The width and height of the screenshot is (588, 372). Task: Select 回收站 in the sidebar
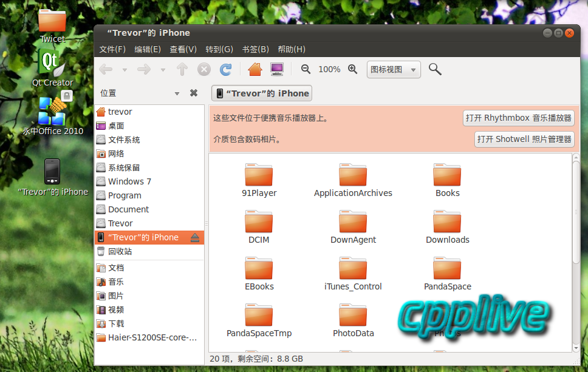149,251
